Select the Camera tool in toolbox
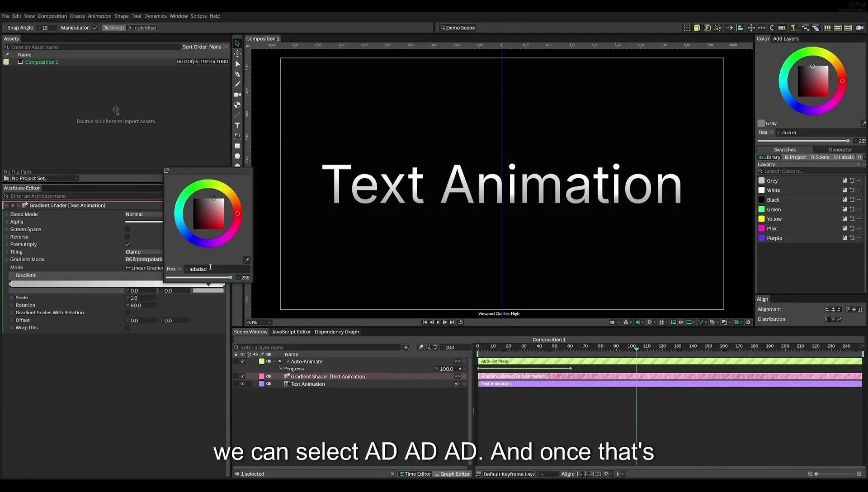The width and height of the screenshot is (868, 492). [237, 95]
